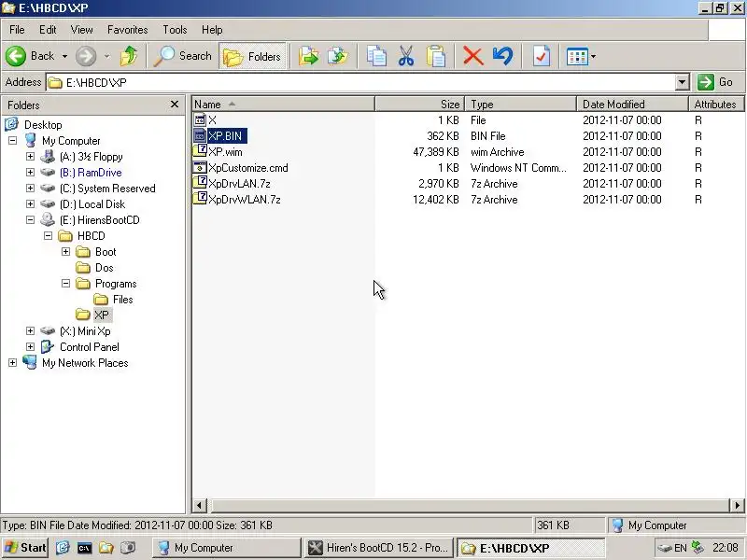Sort by the Name column header
This screenshot has height=560, width=747.
click(x=283, y=104)
